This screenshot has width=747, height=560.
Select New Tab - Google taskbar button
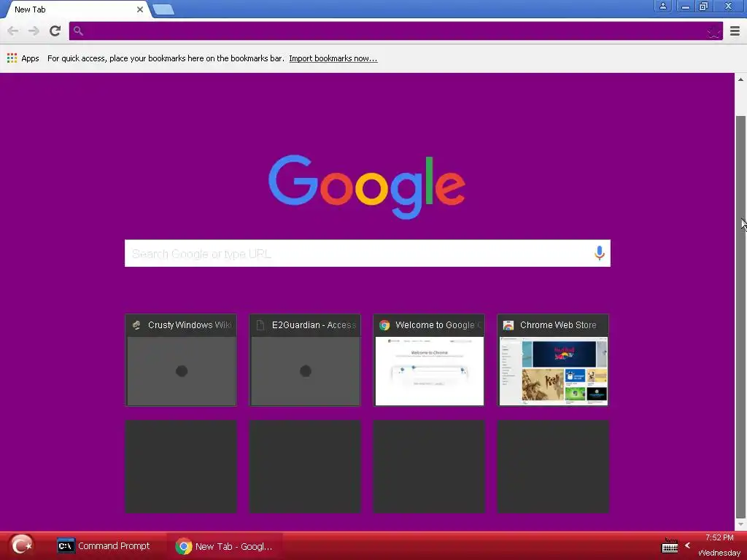225,546
